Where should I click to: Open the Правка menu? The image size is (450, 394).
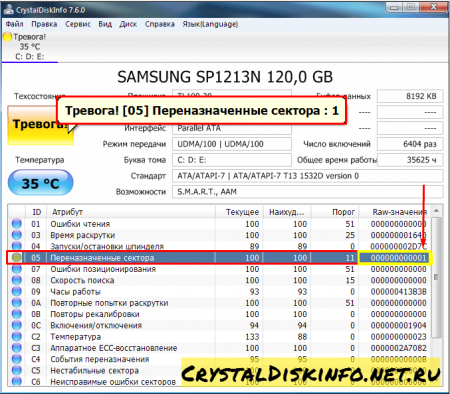point(44,24)
